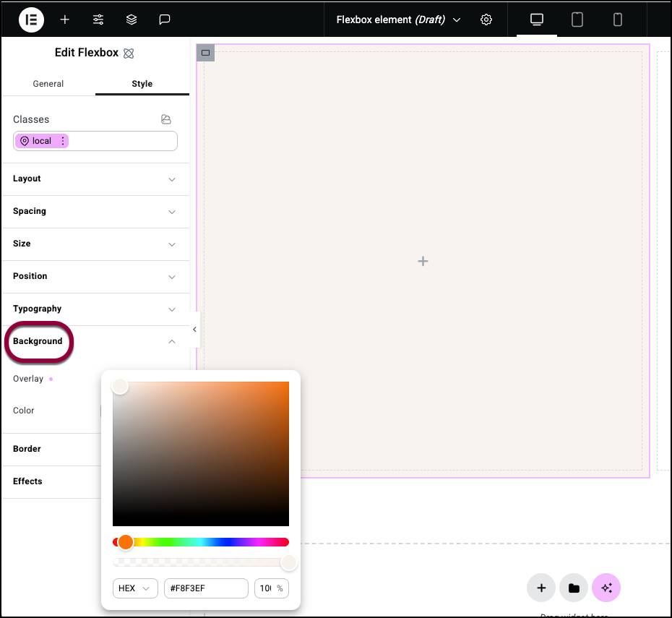
Task: Open the template library folder button
Action: point(574,588)
